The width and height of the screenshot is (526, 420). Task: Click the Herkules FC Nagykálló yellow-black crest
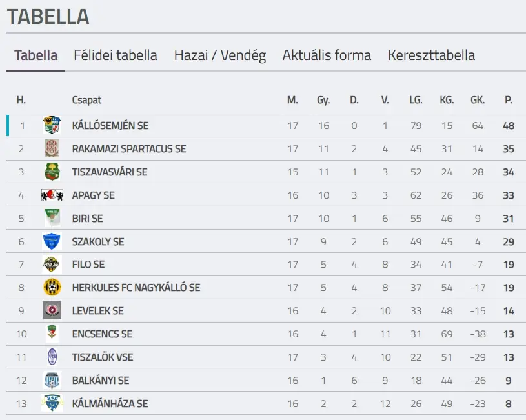[x=52, y=288]
